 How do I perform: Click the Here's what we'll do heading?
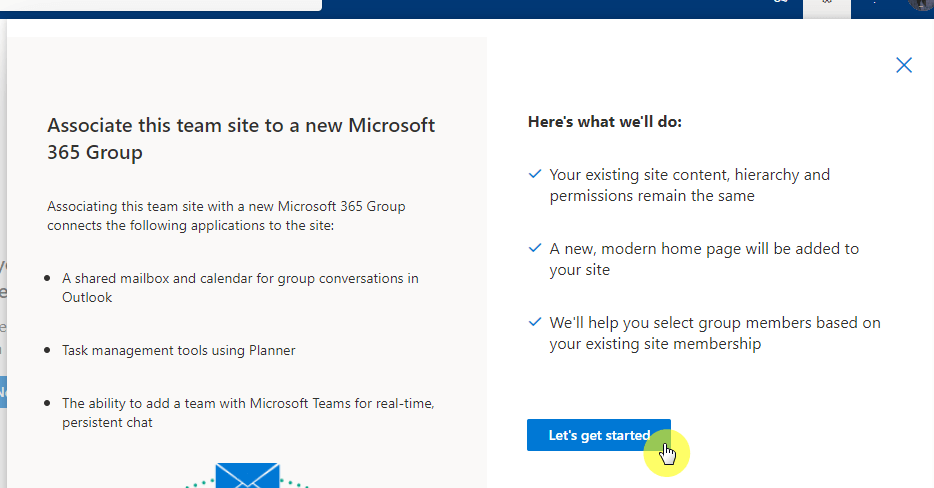[x=605, y=122]
